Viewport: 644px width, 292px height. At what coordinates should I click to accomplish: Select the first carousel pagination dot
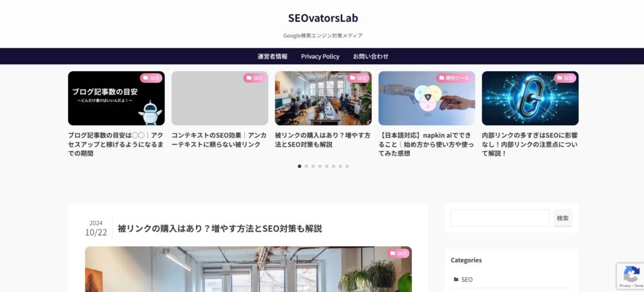pyautogui.click(x=299, y=166)
